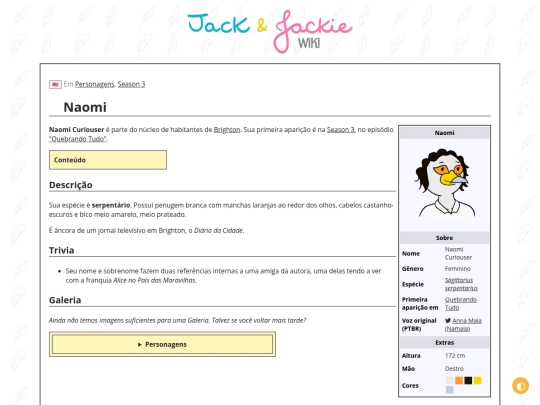540x405 pixels.
Task: Open the Personagens category link
Action: [95, 84]
